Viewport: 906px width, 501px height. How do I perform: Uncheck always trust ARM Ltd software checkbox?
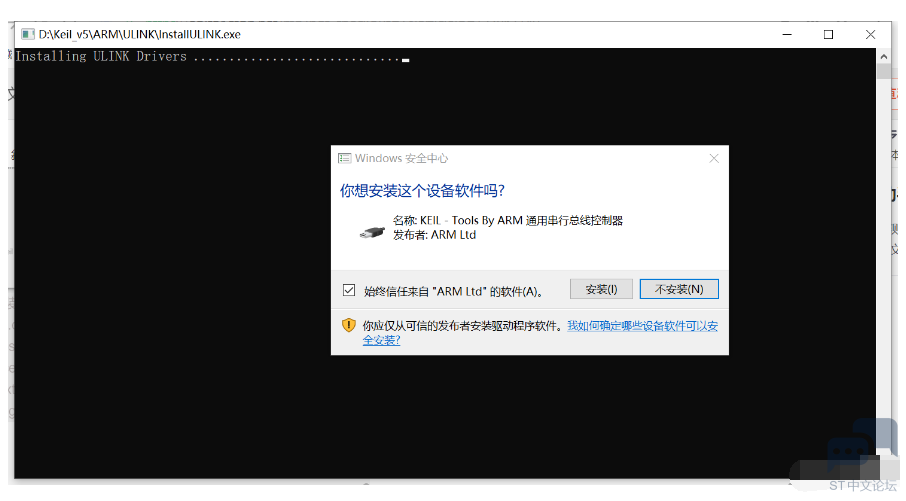[349, 290]
